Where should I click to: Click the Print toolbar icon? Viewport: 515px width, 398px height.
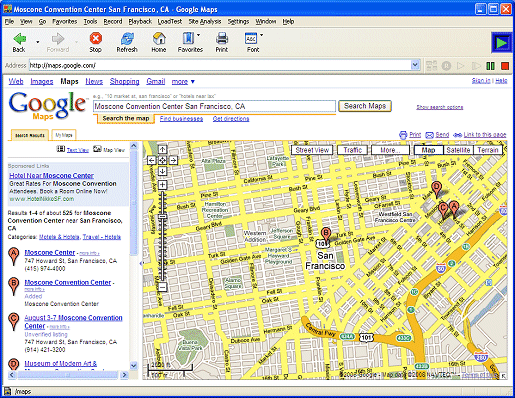[222, 39]
